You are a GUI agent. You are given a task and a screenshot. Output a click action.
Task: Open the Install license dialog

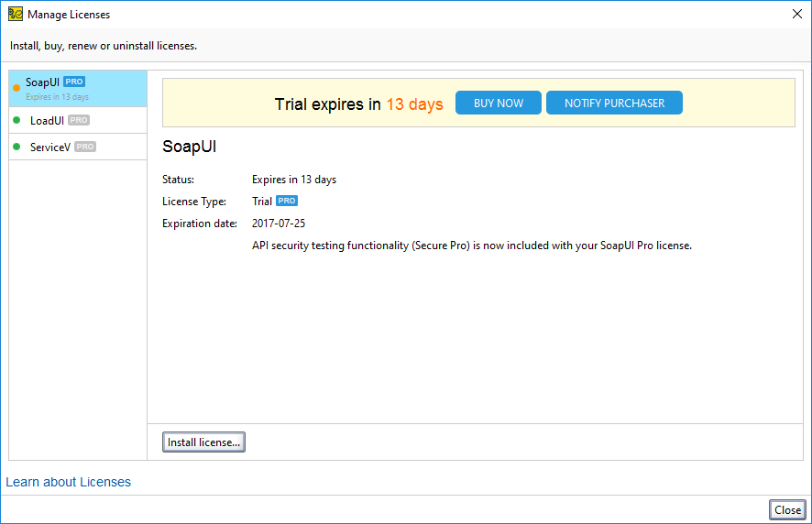click(x=203, y=442)
